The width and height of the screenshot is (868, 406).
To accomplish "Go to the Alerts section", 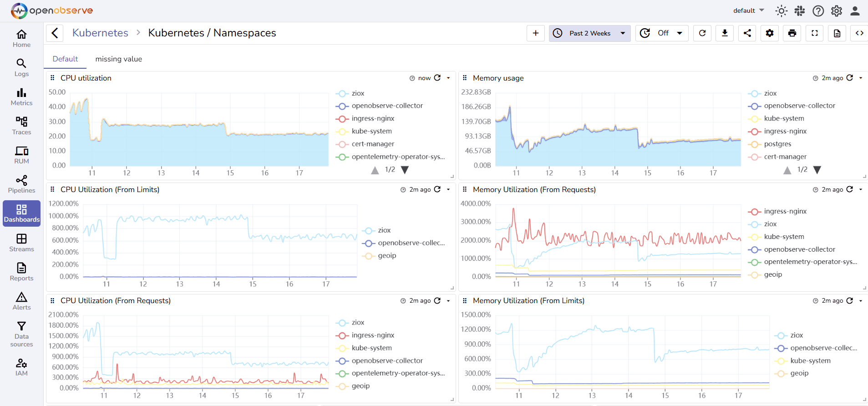I will [x=21, y=301].
